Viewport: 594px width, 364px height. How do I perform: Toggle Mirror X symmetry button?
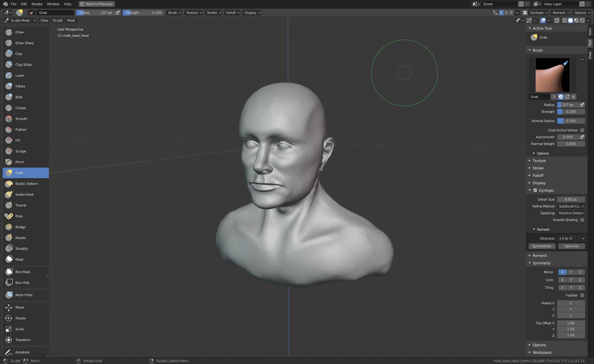point(562,272)
